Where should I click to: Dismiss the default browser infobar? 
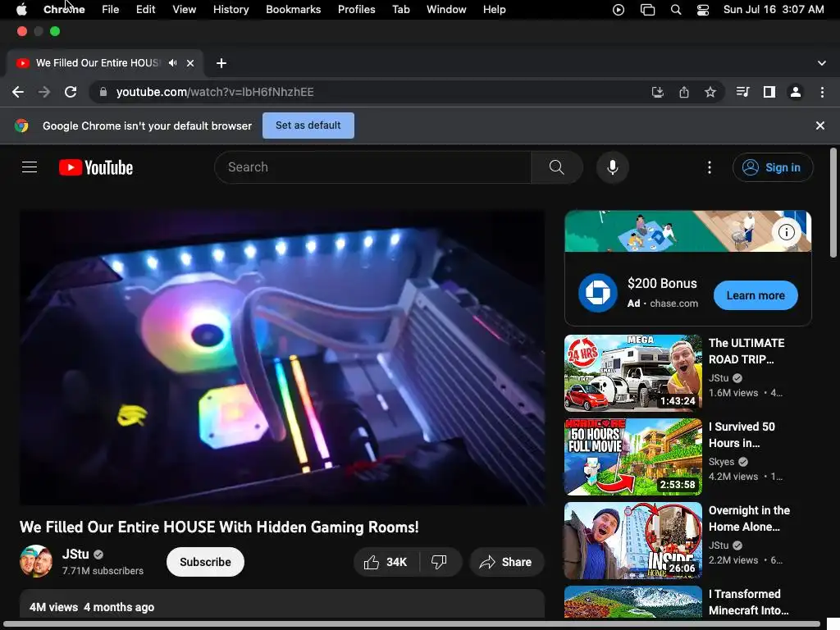coord(819,126)
